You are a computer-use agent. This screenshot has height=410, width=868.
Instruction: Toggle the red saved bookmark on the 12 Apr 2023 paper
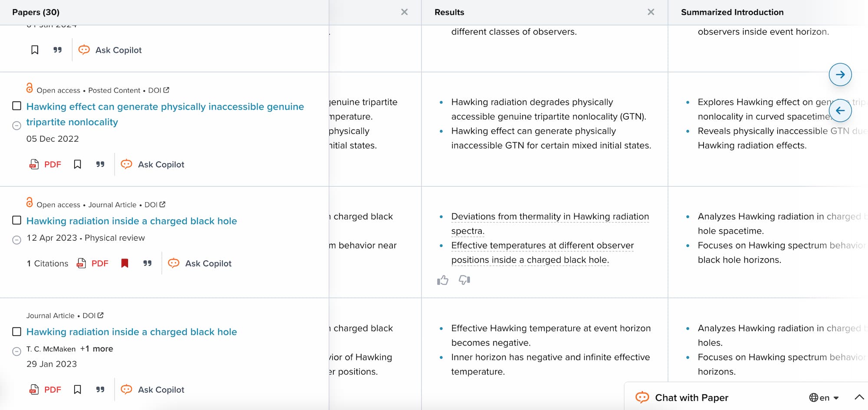click(125, 263)
